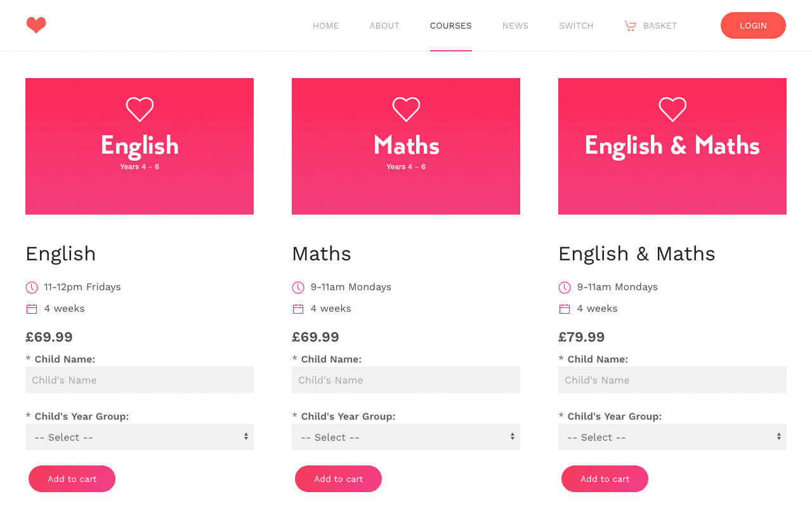The width and height of the screenshot is (812, 508).
Task: Navigate to the NEWS menu item
Action: [x=515, y=25]
